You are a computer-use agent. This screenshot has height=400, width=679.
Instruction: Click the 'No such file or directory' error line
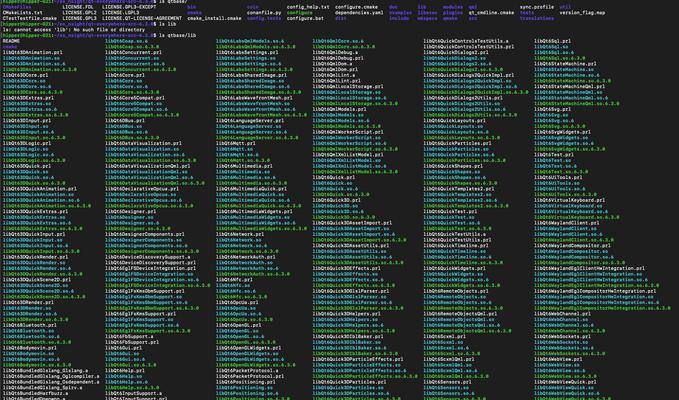[72, 30]
